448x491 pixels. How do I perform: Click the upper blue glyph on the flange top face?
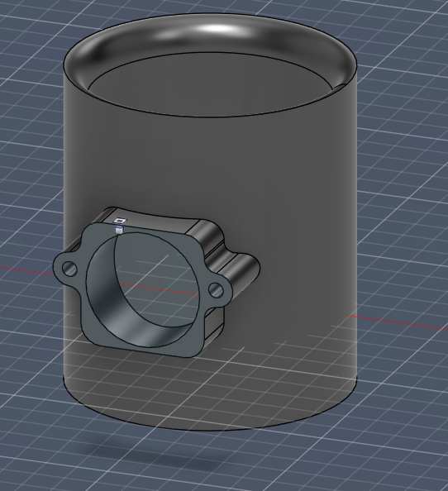(x=120, y=221)
